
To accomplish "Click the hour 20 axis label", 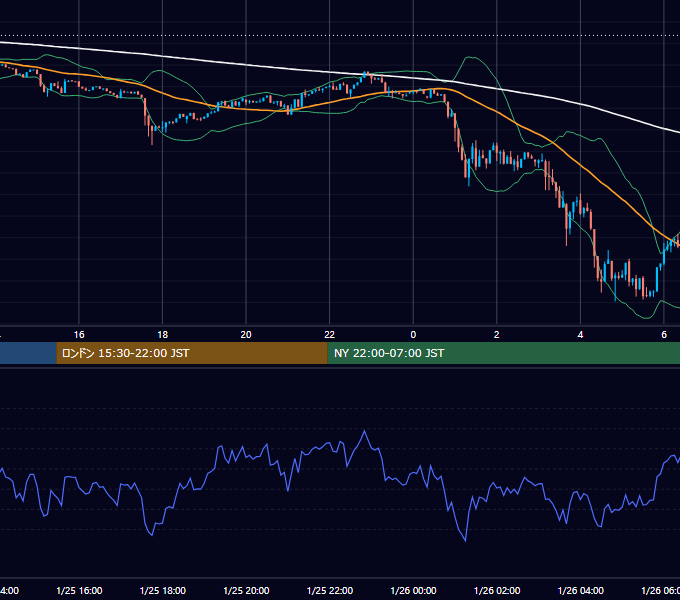I will (x=246, y=335).
